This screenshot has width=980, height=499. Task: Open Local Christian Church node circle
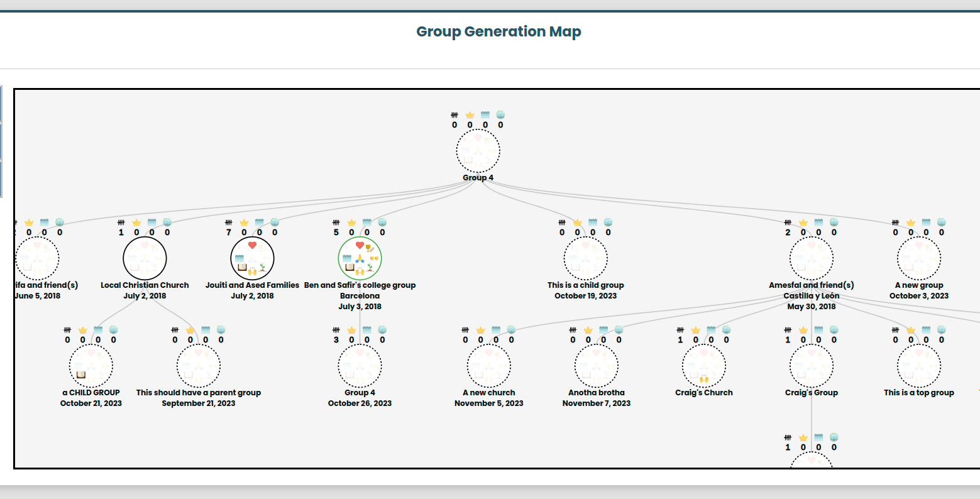[145, 258]
